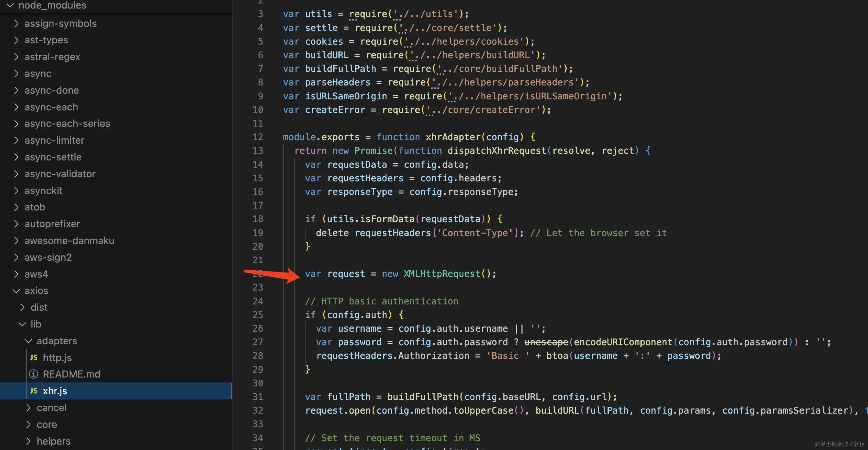This screenshot has height=450, width=868.
Task: Select the xhr.js file
Action: point(116,391)
